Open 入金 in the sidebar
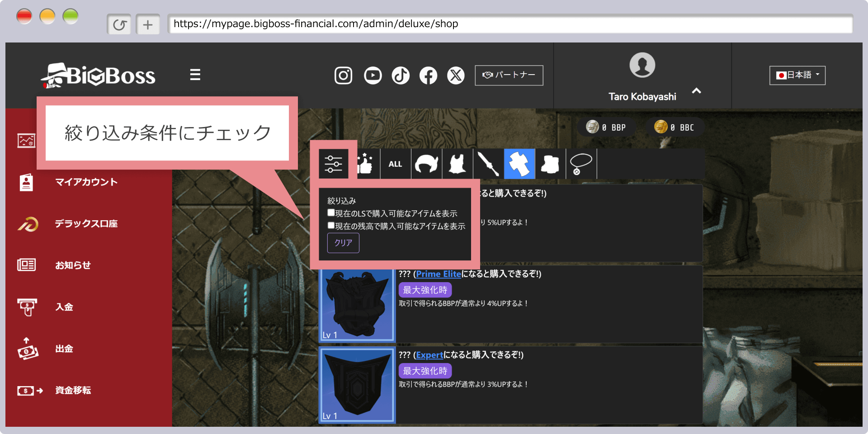 point(64,307)
